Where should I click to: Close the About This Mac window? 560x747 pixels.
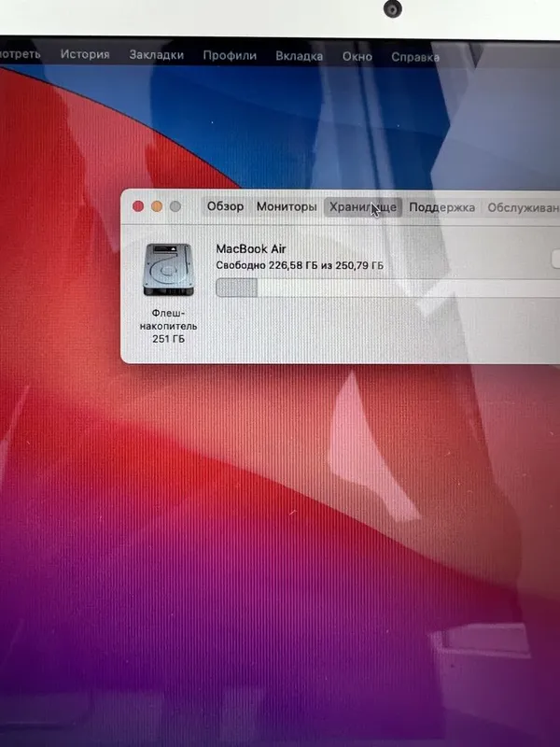coord(139,206)
